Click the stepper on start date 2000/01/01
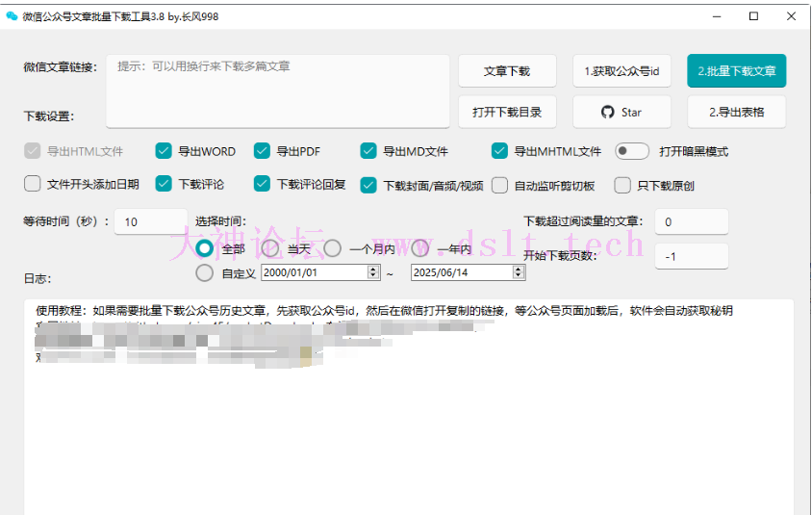The width and height of the screenshot is (812, 515). (373, 272)
